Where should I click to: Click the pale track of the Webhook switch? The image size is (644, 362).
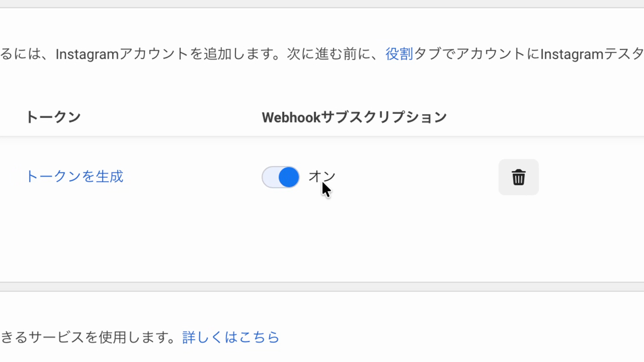270,177
